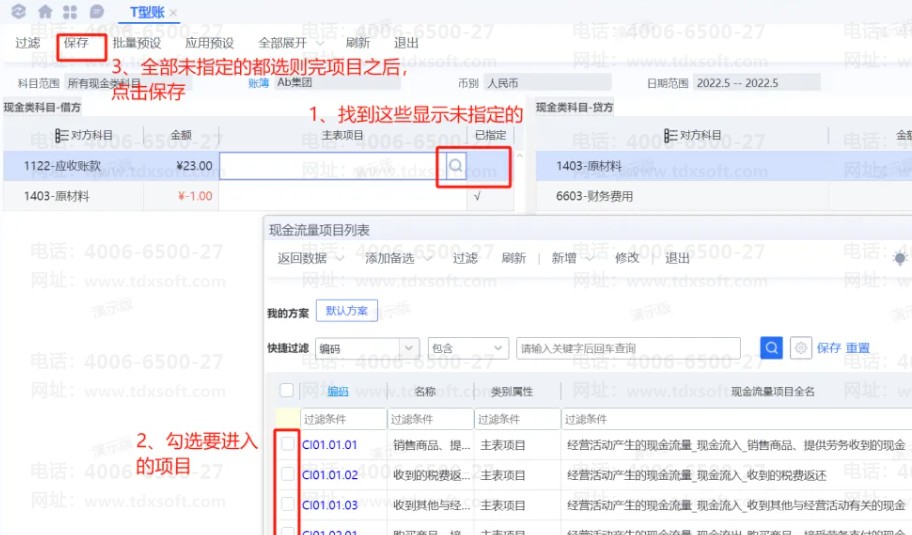Image resolution: width=912 pixels, height=535 pixels.
Task: Select 1403-原材料 in the 贷方 table
Action: [589, 166]
